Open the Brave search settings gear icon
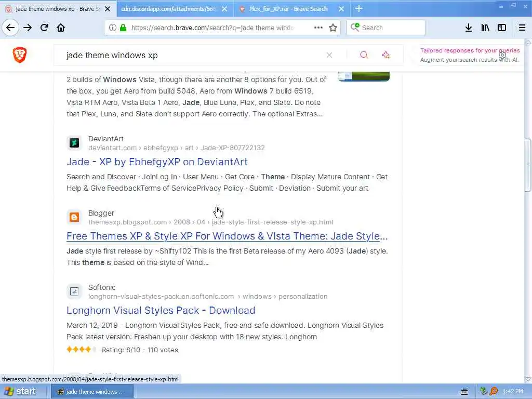The height and width of the screenshot is (399, 532). point(502,55)
